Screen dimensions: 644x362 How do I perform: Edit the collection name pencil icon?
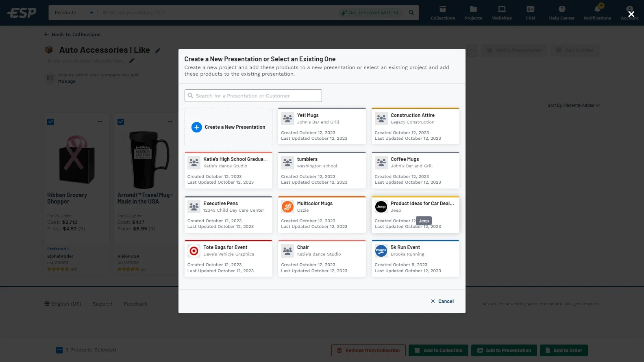158,51
